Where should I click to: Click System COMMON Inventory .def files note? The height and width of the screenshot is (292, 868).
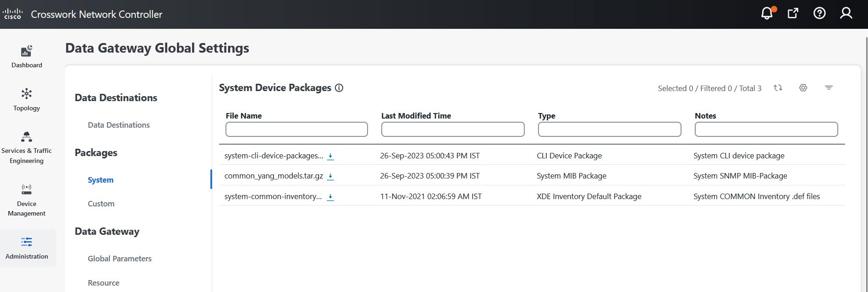coord(757,196)
